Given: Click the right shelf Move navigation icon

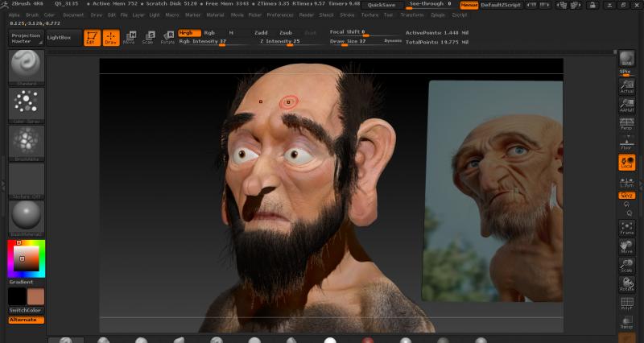Looking at the screenshot, I should 627,247.
